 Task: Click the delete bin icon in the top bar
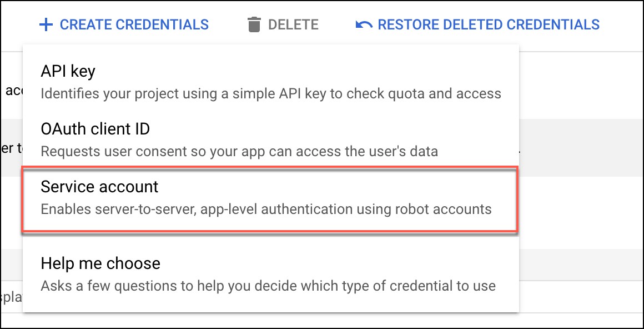253,24
